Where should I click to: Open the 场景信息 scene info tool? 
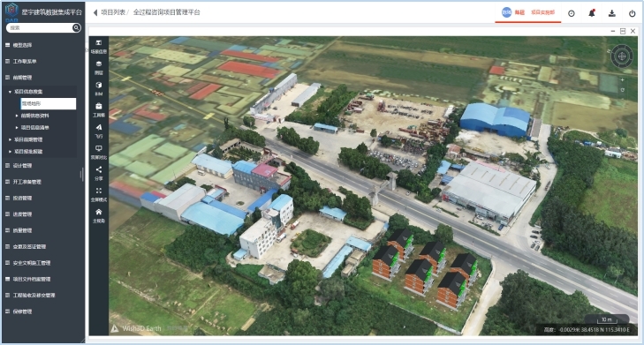(99, 46)
